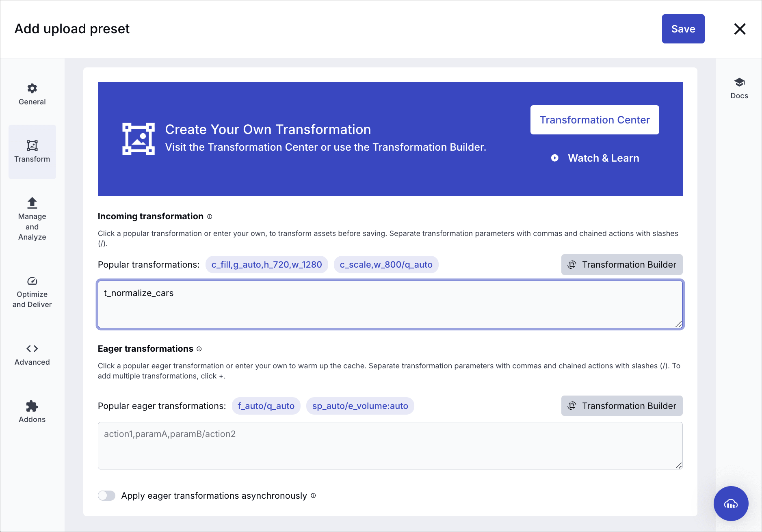Apply the f_auto/q_auto eager transformation chip
Screen dimensions: 762x532
point(266,406)
